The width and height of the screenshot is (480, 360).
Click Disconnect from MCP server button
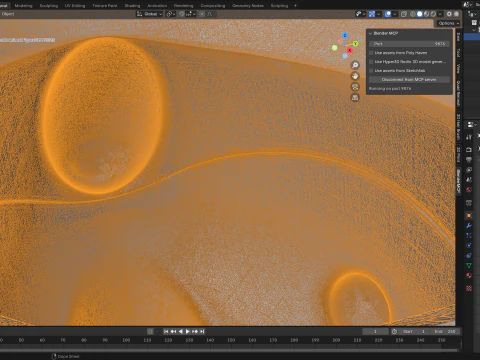(409, 80)
